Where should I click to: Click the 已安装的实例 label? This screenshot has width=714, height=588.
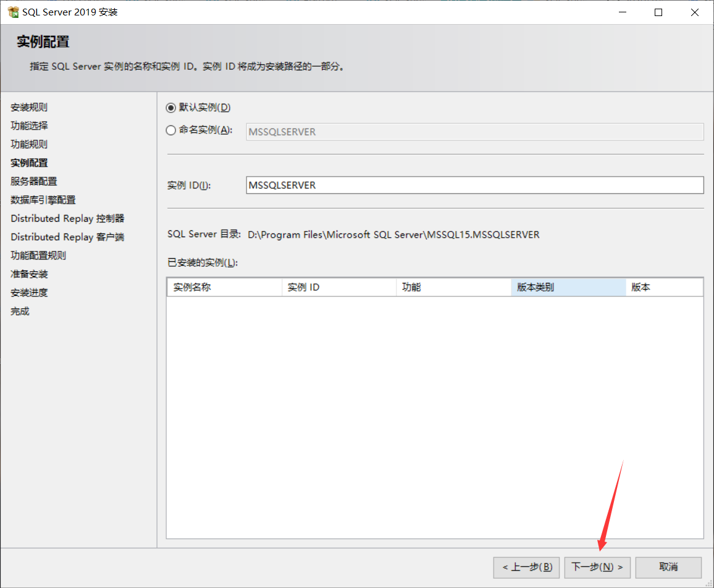203,262
